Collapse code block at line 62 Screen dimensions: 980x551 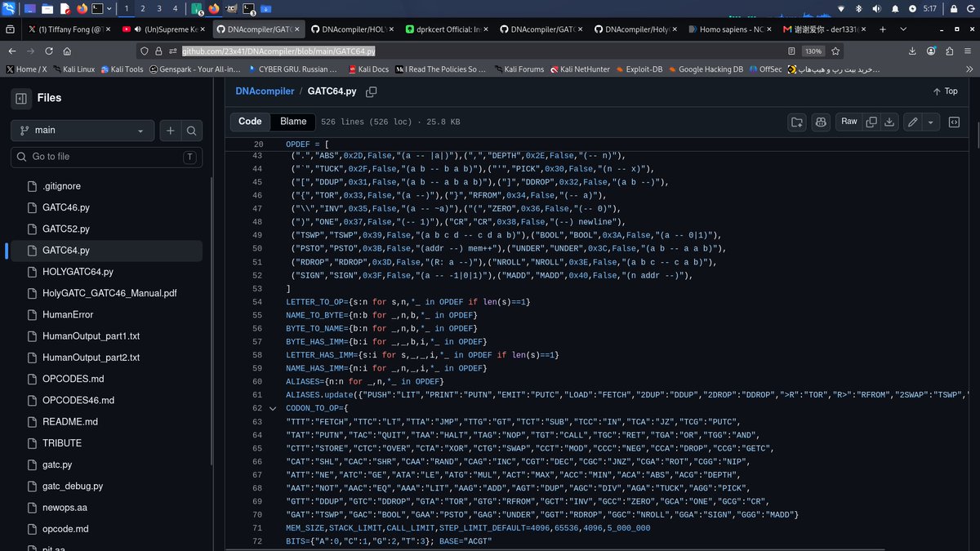pyautogui.click(x=273, y=408)
